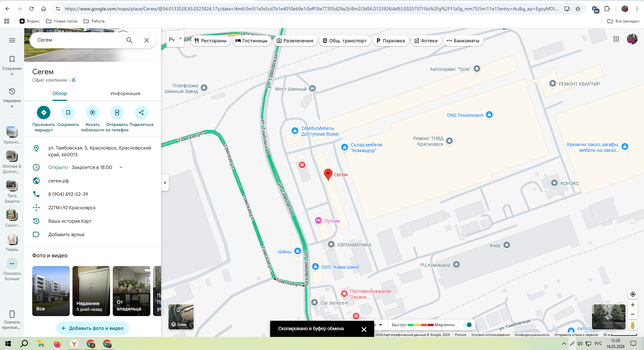The height and width of the screenshot is (350, 644).
Task: Open the Google account avatar on the map
Action: click(x=632, y=39)
